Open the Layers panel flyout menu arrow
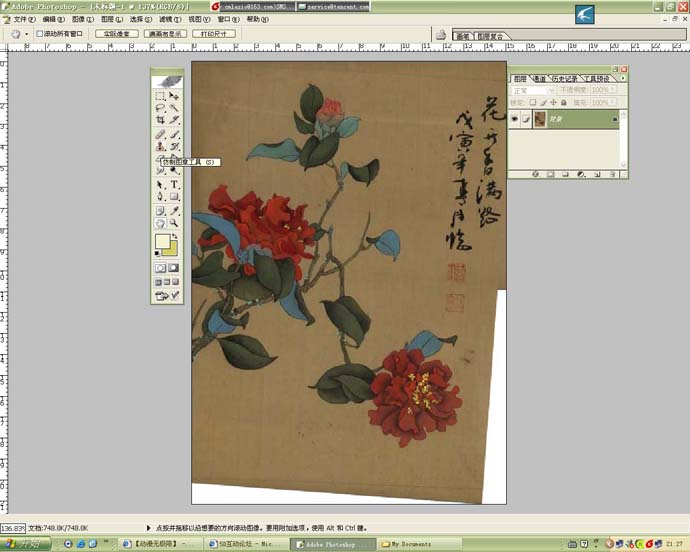Screen dimensions: 690x552 pos(623,78)
